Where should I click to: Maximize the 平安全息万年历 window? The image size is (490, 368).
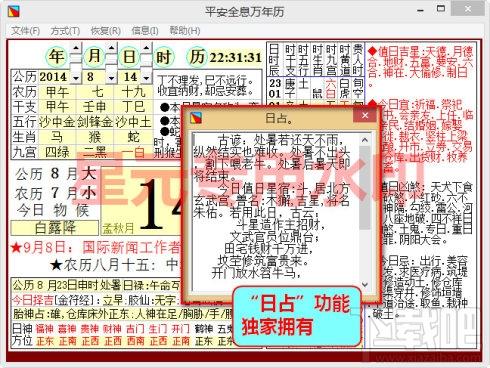441,9
